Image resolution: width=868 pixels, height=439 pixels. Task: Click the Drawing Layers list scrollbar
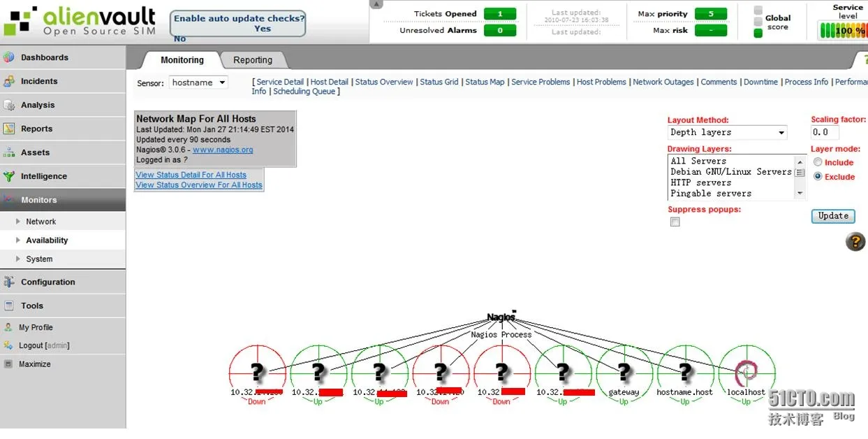point(800,177)
